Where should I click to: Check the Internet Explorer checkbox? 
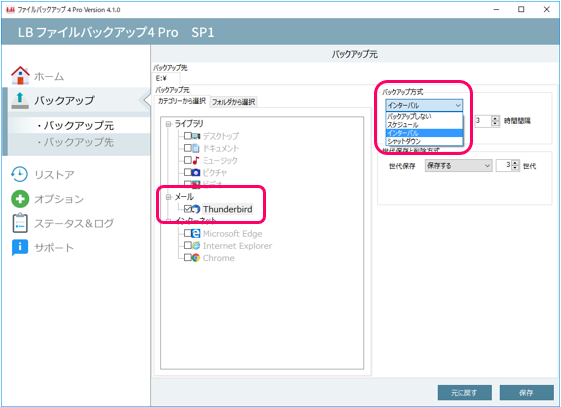point(187,245)
